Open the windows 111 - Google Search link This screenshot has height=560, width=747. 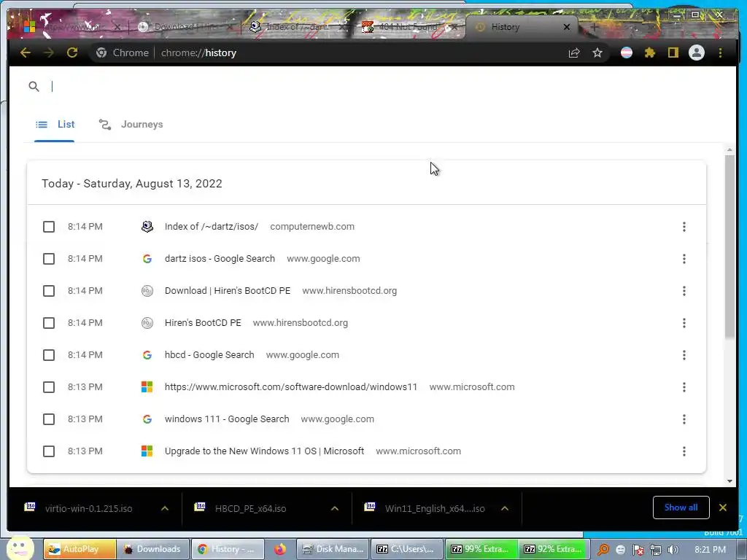tap(227, 419)
